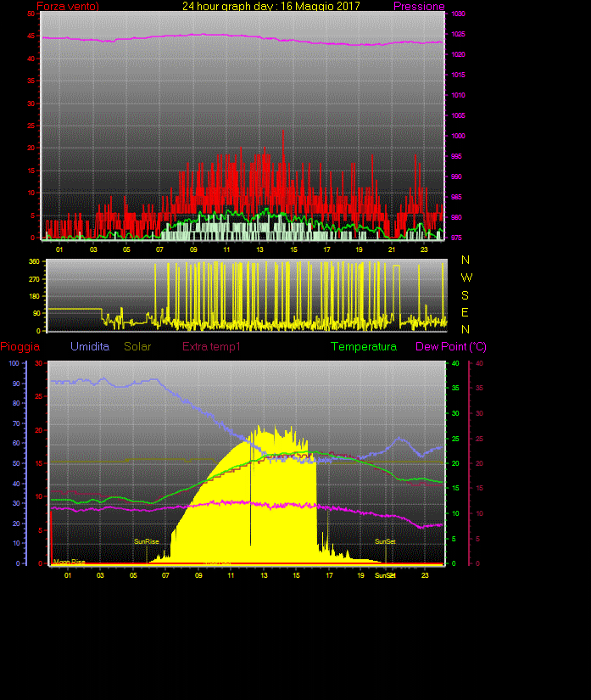Select the green "Temperatura" legend label
This screenshot has width=591, height=700.
tap(364, 346)
